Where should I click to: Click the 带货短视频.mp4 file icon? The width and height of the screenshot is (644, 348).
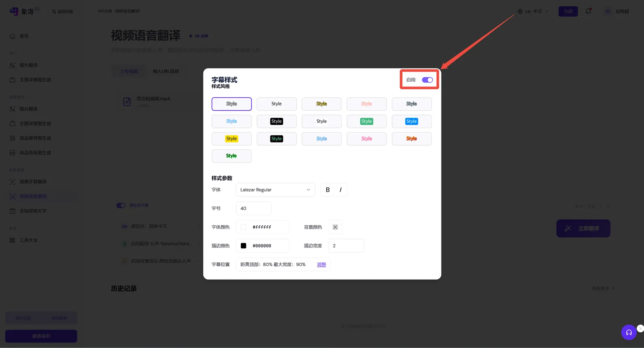(127, 102)
